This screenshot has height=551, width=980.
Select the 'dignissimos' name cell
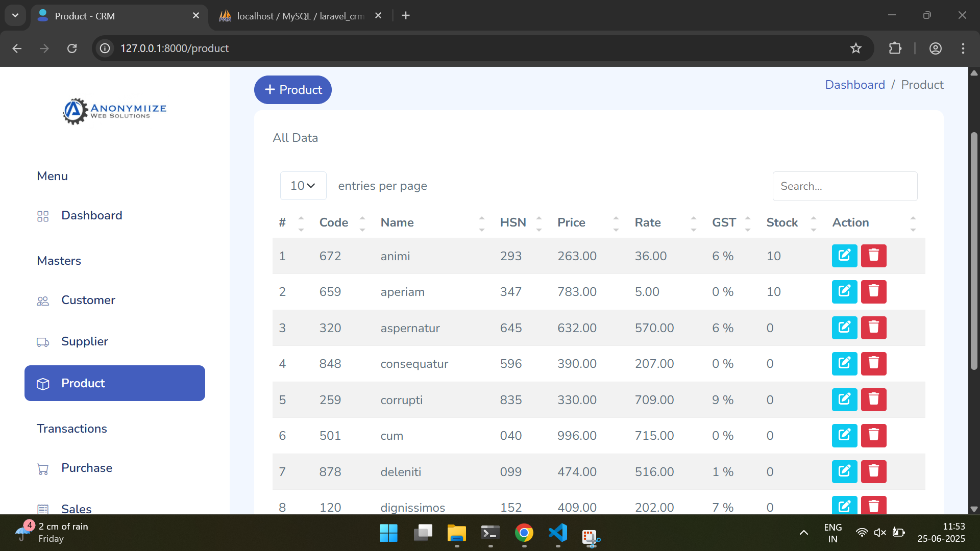point(413,508)
